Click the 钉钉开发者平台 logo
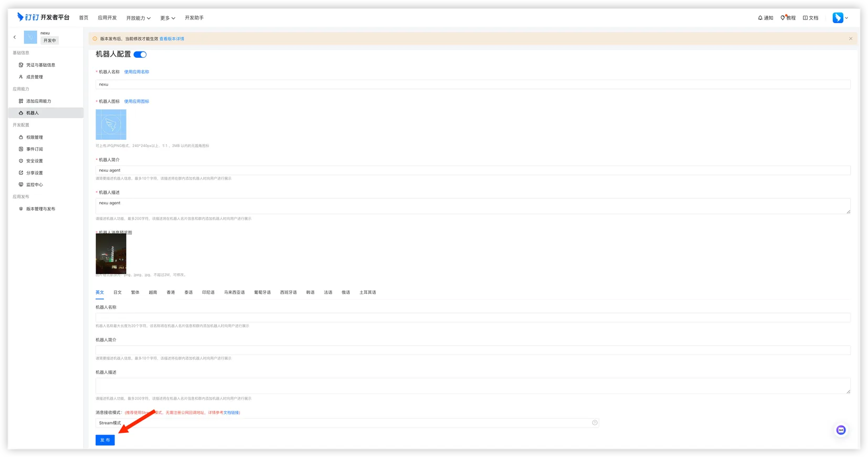Viewport: 868px width, 457px height. coord(43,17)
